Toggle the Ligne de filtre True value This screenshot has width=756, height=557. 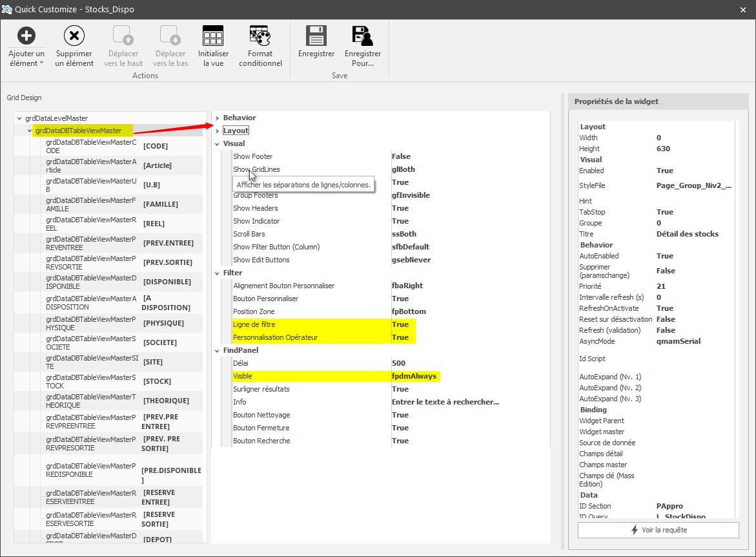click(x=400, y=324)
